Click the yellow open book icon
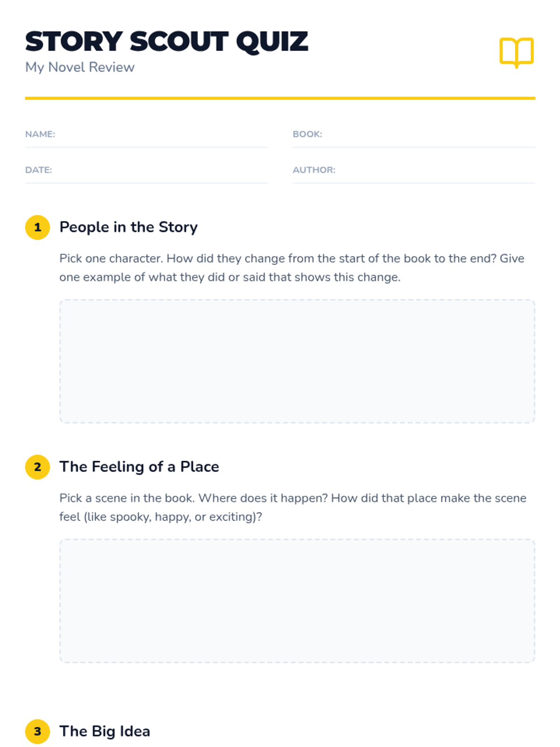 tap(516, 52)
